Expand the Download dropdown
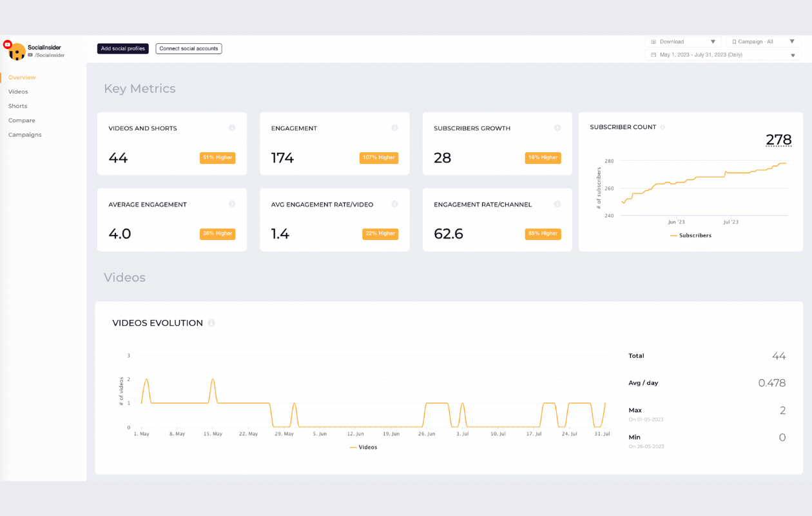The width and height of the screenshot is (812, 516). point(683,41)
